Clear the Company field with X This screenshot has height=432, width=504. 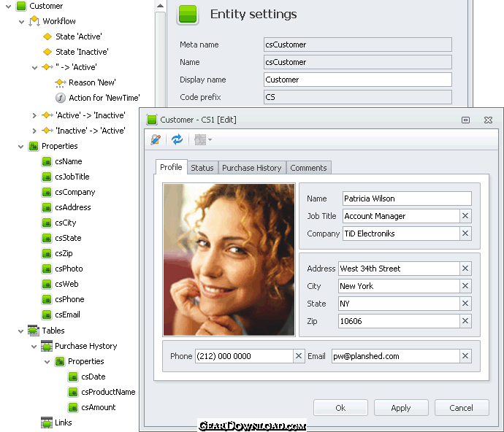(x=465, y=234)
